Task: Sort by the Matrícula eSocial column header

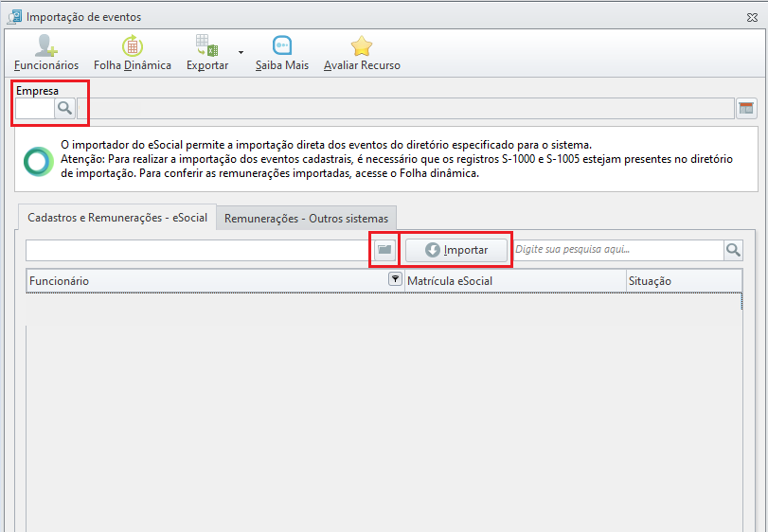Action: [x=515, y=281]
